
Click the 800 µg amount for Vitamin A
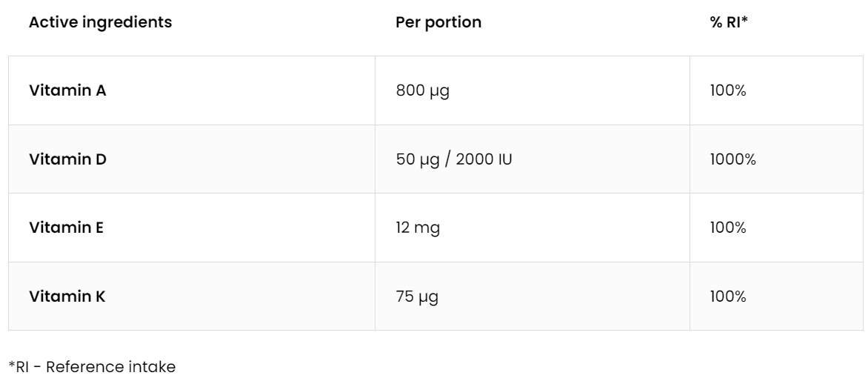[x=423, y=90]
